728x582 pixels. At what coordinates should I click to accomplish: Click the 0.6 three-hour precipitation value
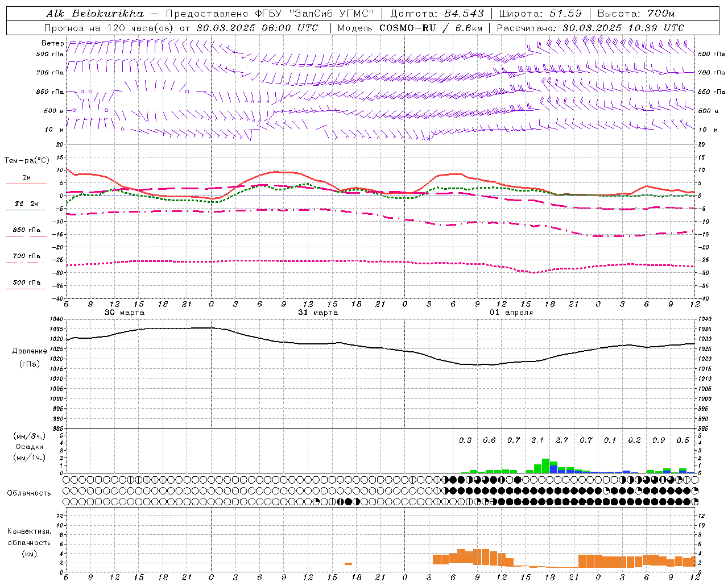pyautogui.click(x=489, y=440)
